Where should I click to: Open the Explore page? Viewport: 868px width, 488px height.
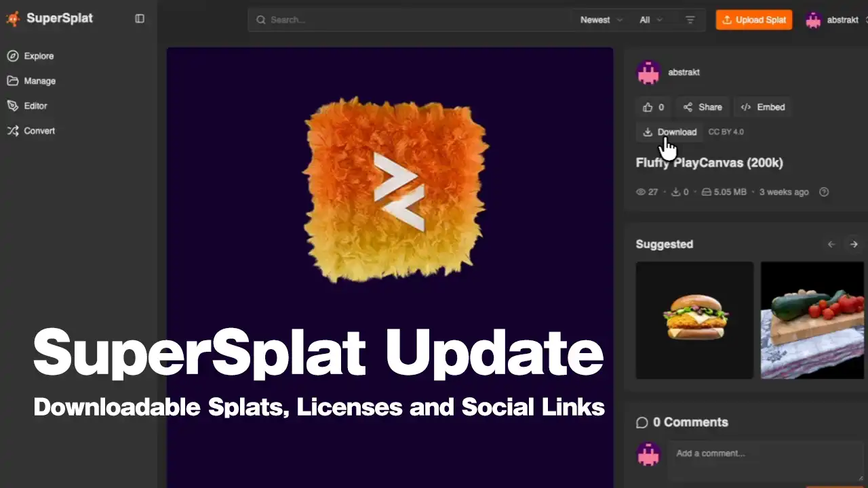point(39,56)
